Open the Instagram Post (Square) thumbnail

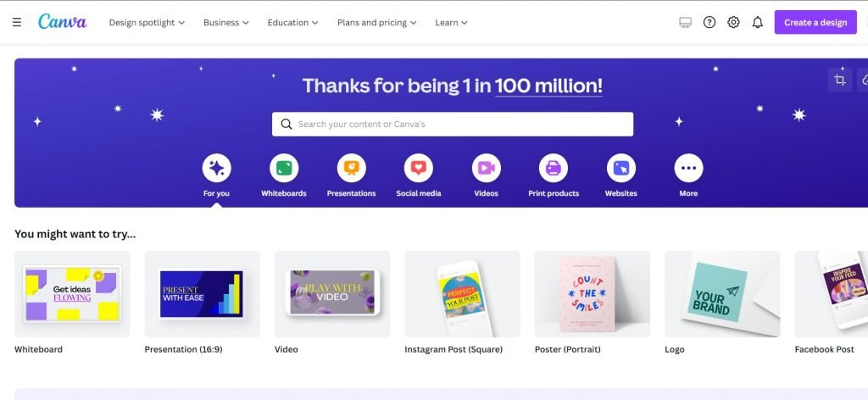(462, 294)
